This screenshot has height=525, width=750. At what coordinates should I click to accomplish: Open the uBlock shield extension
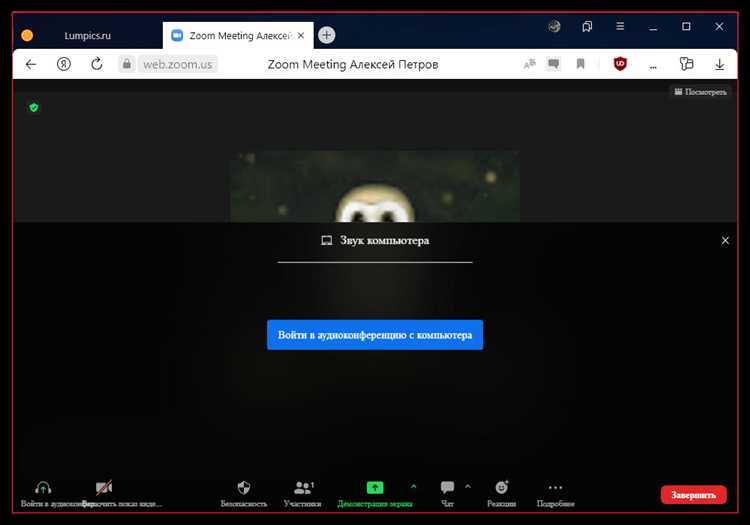[x=620, y=64]
